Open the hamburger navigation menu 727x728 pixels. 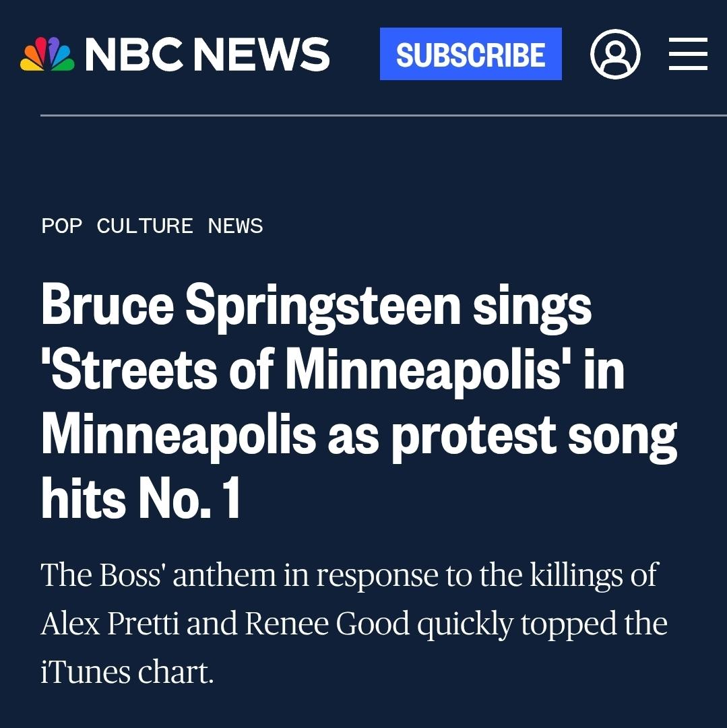688,55
